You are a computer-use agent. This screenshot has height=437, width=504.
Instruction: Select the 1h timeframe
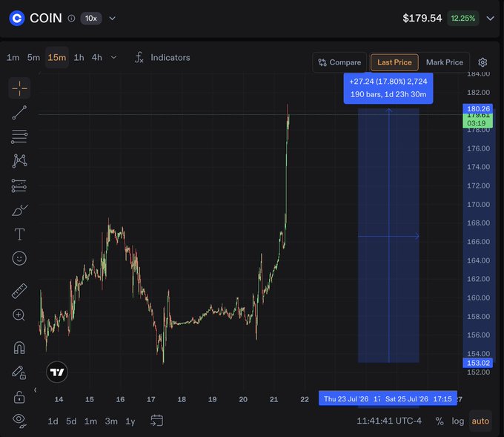tap(79, 58)
